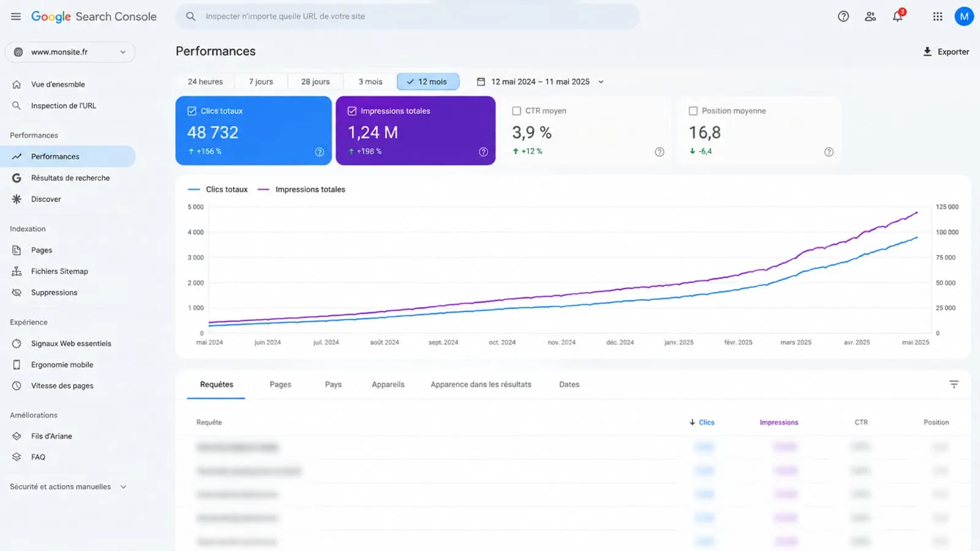Switch to the Appareils tab
The image size is (980, 551).
tap(388, 384)
